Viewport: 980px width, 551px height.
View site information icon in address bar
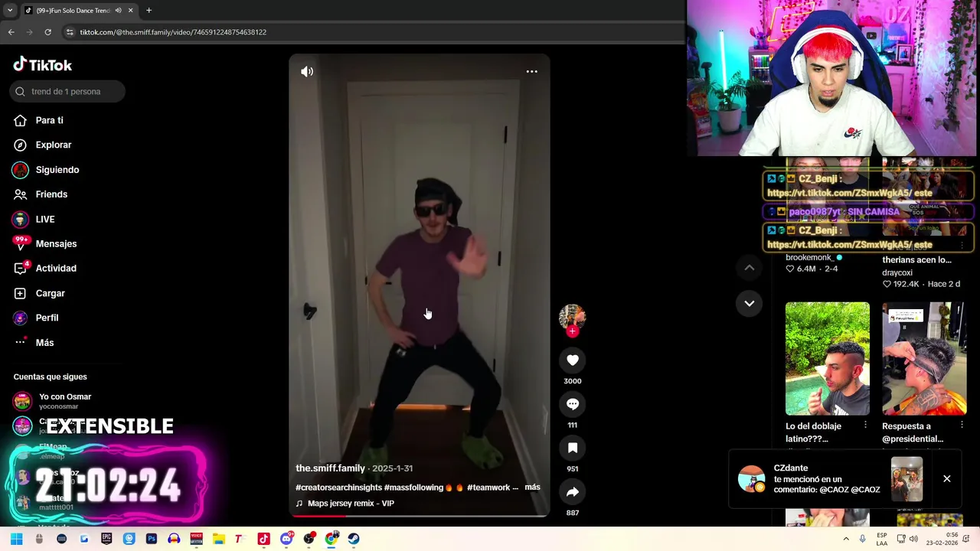pyautogui.click(x=70, y=32)
